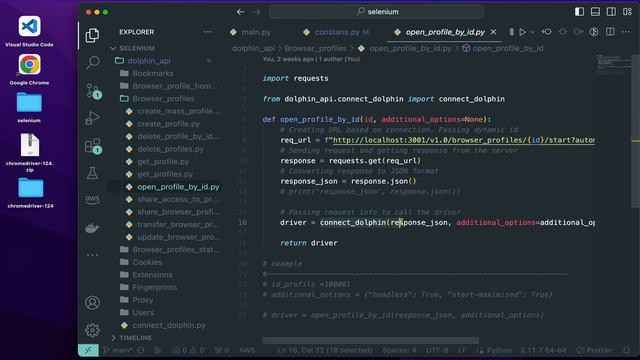Click dolphin_api breadcrumb segment

coord(253,48)
